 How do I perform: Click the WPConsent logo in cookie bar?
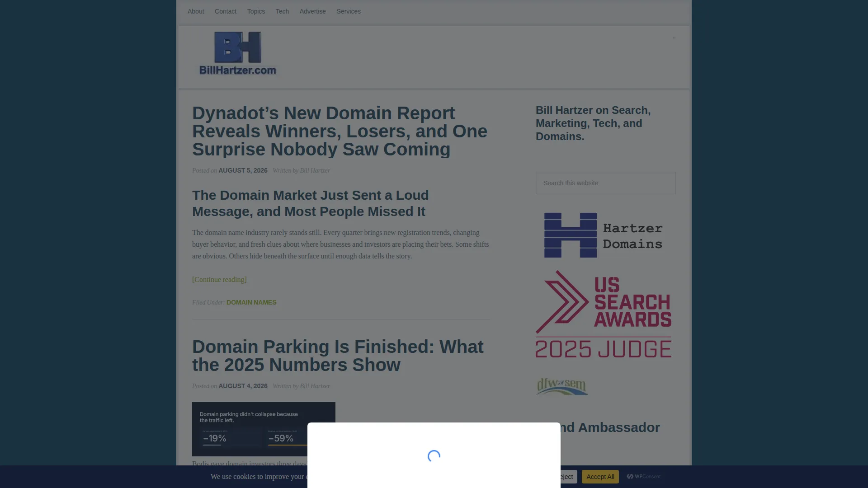644,476
